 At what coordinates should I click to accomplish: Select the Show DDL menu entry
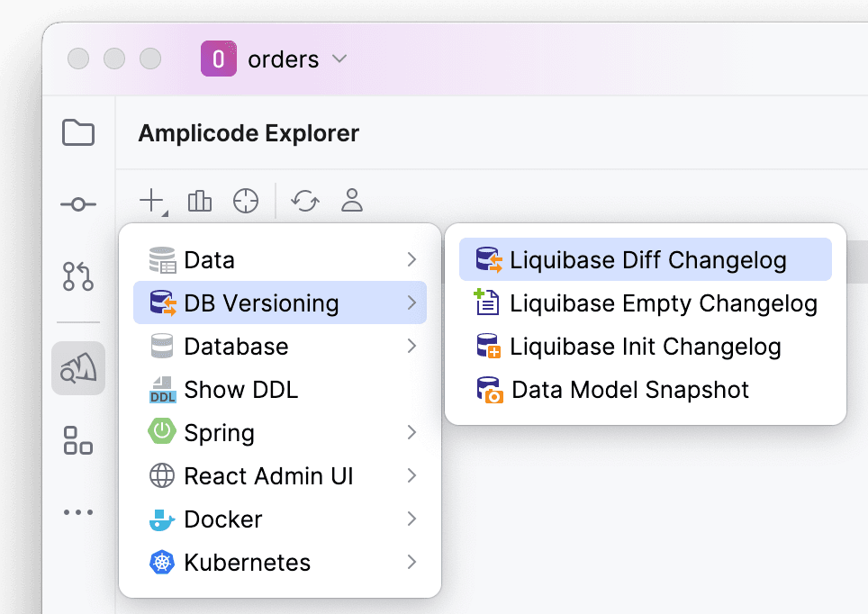pos(280,389)
